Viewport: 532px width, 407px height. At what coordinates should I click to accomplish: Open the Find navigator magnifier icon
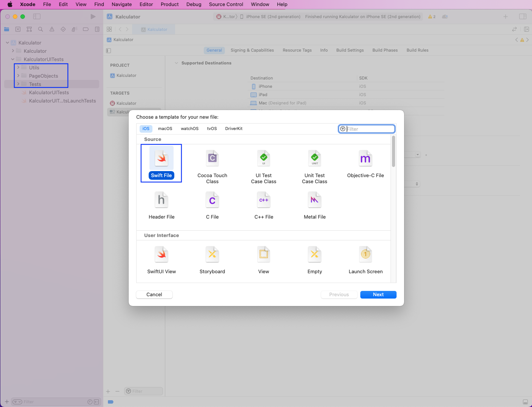40,29
